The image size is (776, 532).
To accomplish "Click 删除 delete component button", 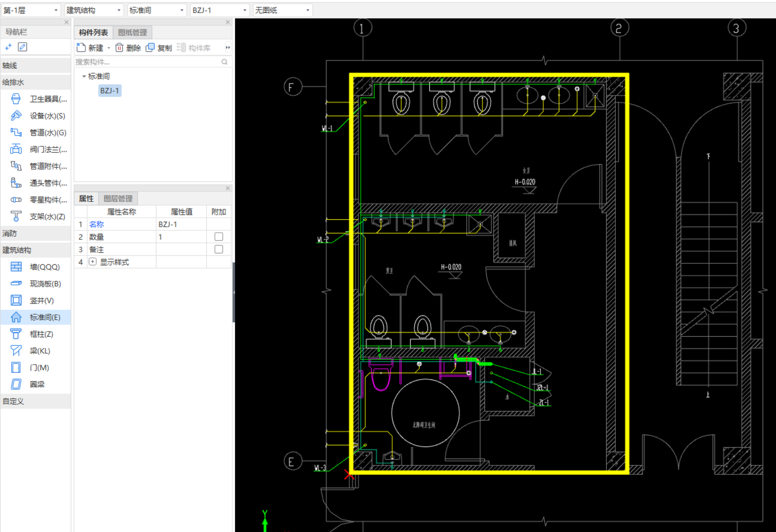I will (128, 47).
